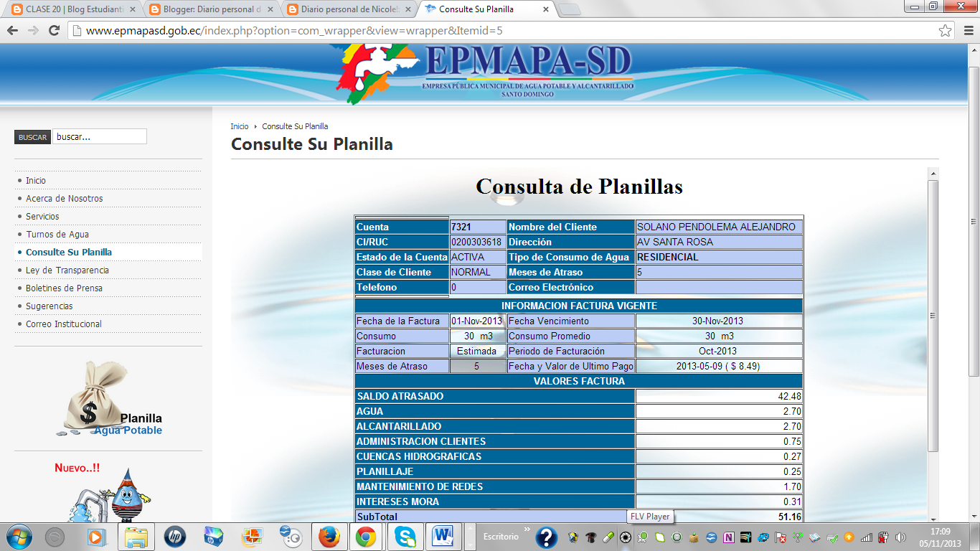The height and width of the screenshot is (551, 980).
Task: Open the OneNote tray icon
Action: (x=729, y=537)
